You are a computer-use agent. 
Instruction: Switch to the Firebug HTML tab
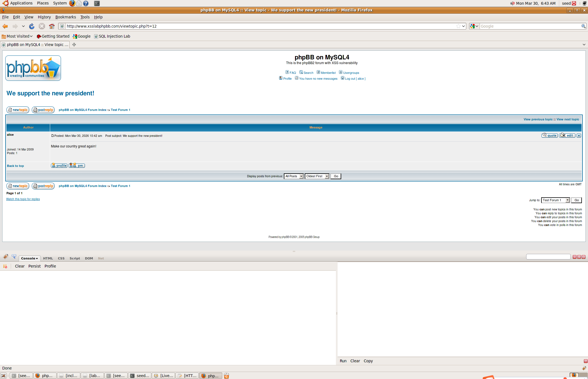click(x=48, y=258)
